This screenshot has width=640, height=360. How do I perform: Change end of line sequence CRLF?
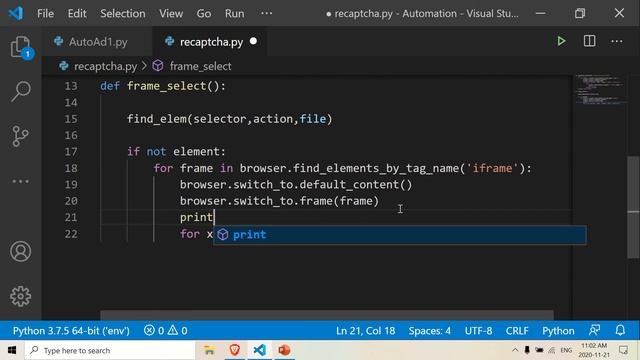517,330
